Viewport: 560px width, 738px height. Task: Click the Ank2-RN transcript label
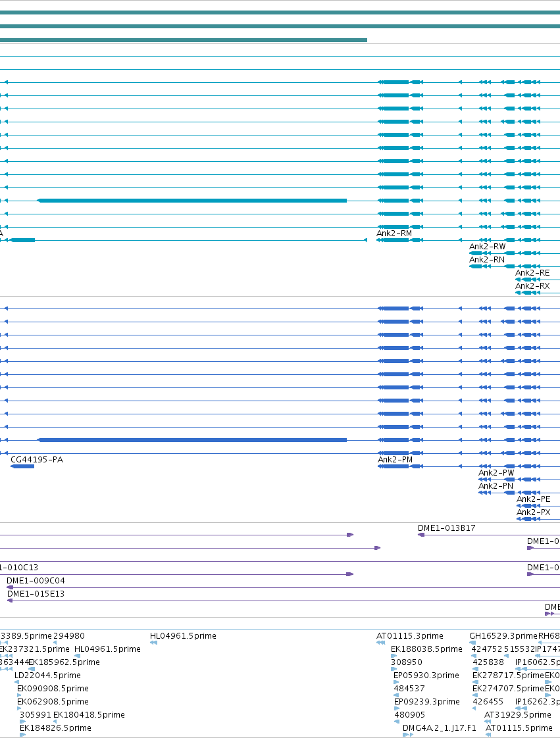(x=487, y=260)
